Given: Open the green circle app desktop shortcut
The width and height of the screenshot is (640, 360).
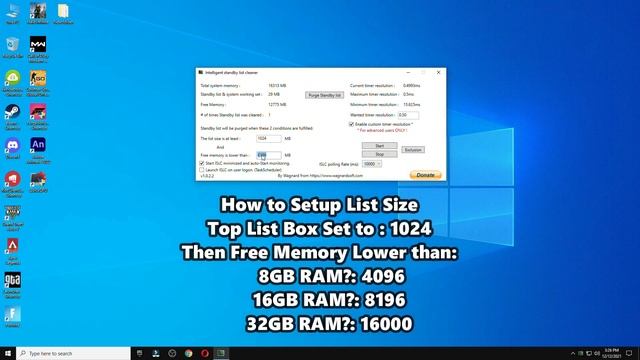Looking at the screenshot, I should (x=12, y=82).
